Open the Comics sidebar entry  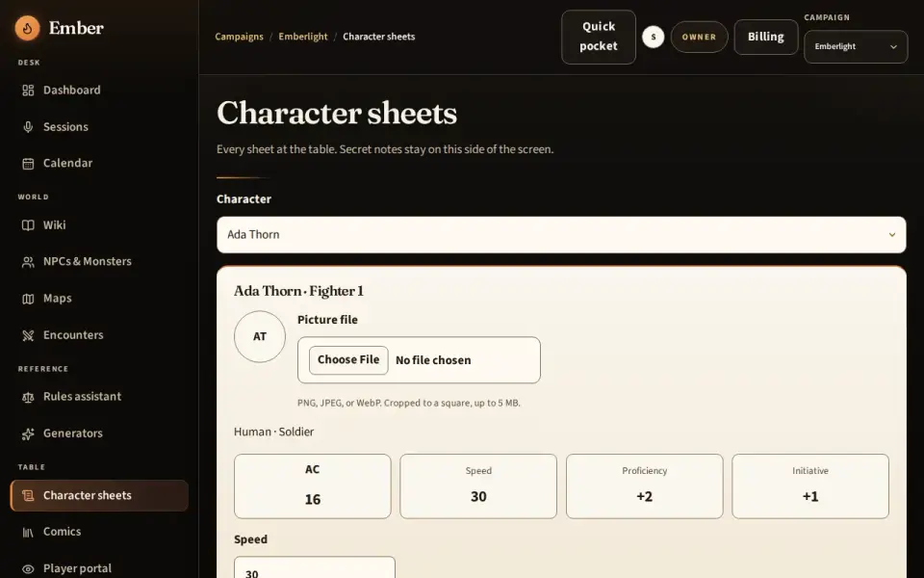click(x=99, y=532)
